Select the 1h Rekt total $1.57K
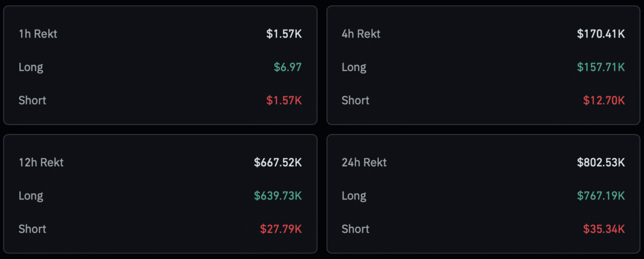 click(284, 34)
